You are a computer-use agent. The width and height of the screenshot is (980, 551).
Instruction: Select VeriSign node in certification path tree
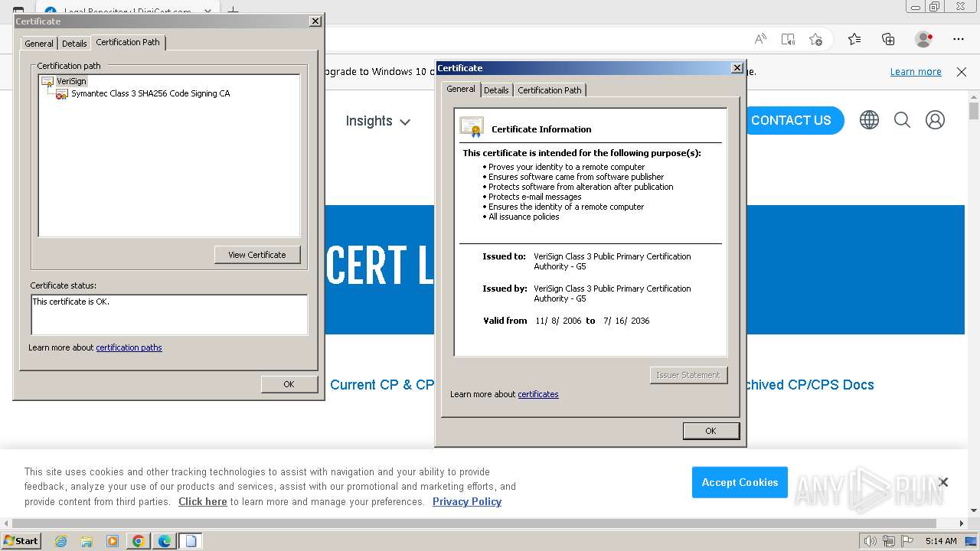[71, 81]
